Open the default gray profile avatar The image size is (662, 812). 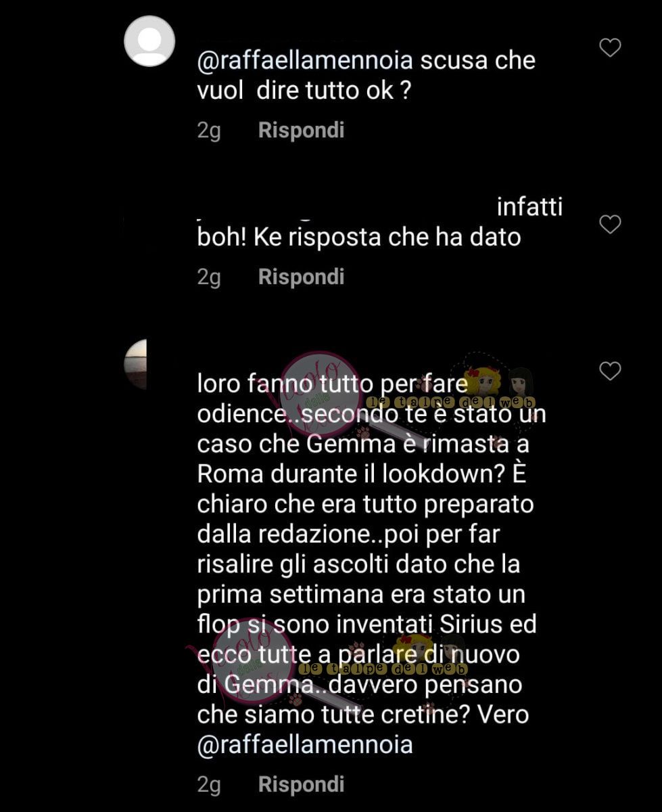(149, 41)
